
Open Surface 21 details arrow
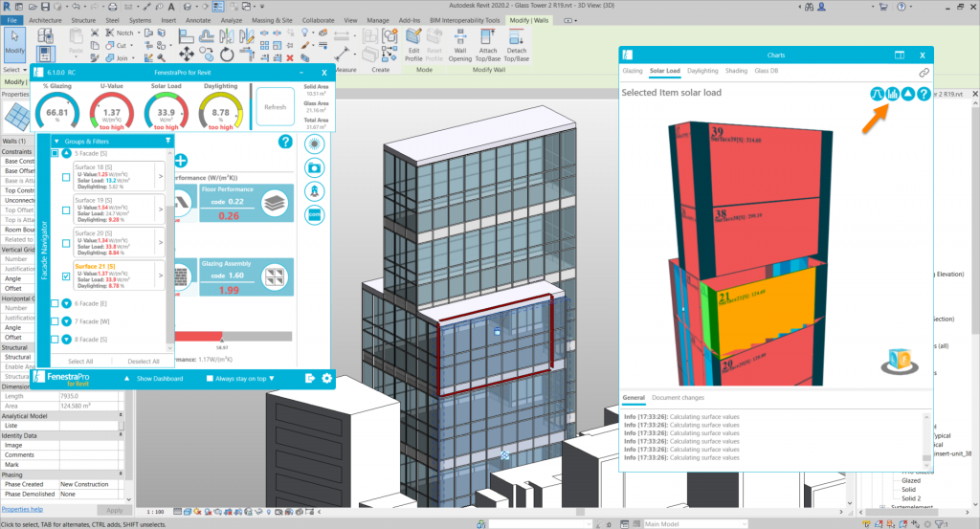pyautogui.click(x=161, y=276)
